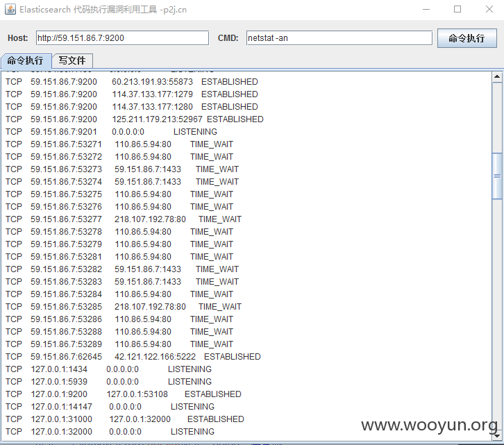Click the text 59.151.86.7:53276

[66, 207]
